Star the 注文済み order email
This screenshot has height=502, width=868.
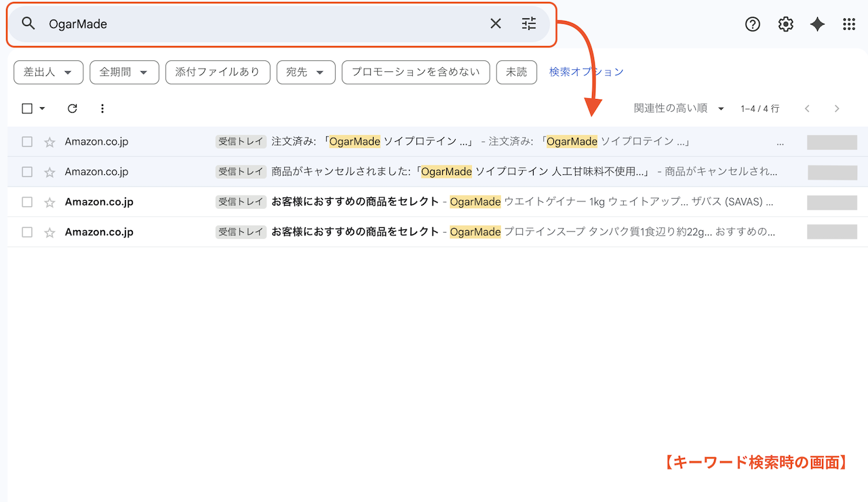[x=50, y=142]
